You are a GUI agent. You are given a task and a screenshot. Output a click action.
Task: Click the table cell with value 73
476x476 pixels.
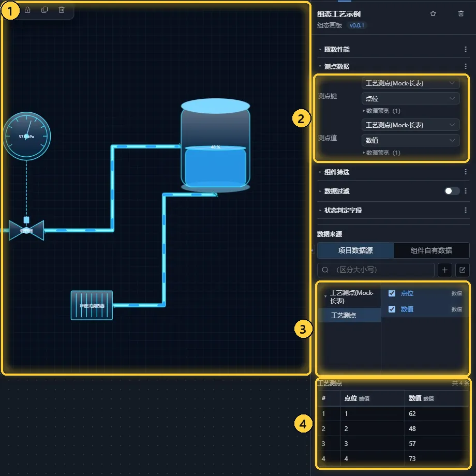click(x=437, y=459)
